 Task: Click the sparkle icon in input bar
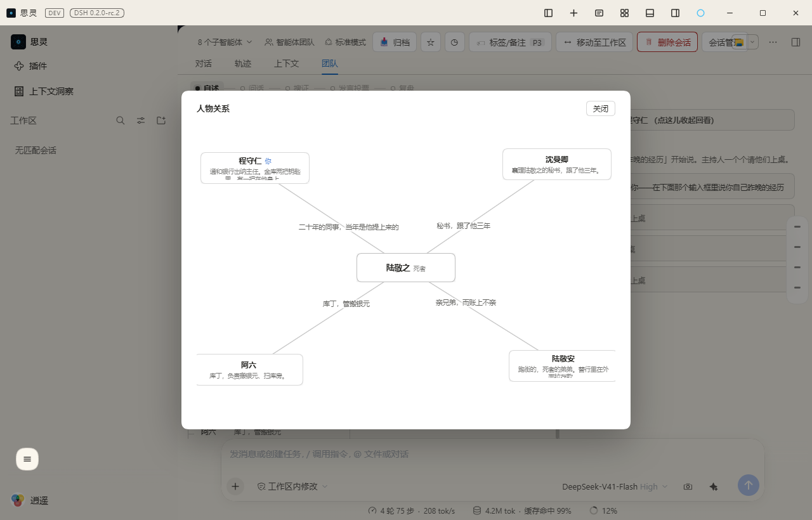714,486
